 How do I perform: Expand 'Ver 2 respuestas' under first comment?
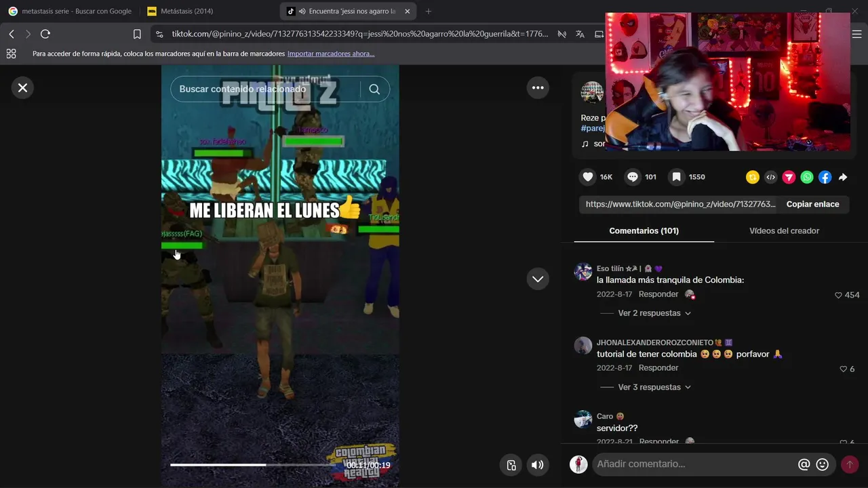654,313
